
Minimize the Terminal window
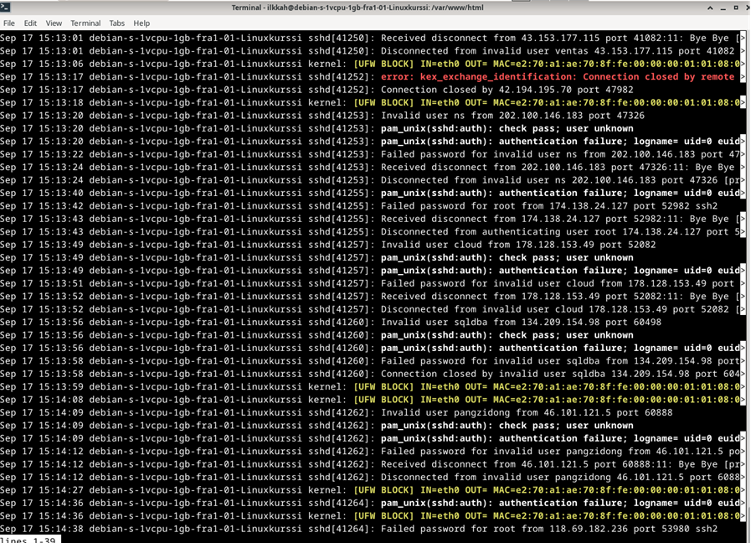723,8
